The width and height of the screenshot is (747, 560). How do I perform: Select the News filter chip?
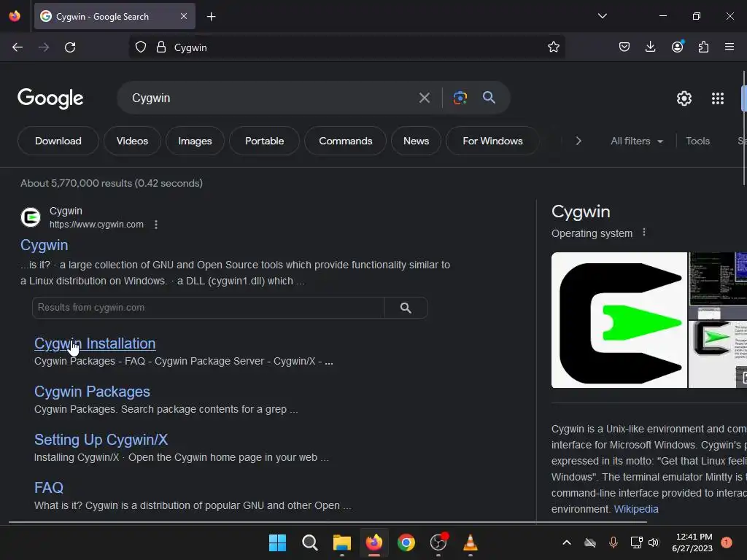(416, 141)
